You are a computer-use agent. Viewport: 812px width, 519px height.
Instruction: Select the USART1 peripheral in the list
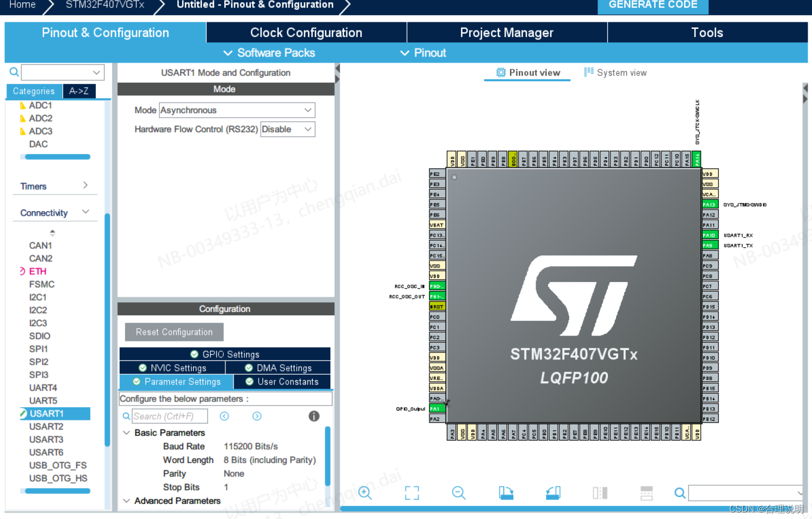tap(54, 413)
